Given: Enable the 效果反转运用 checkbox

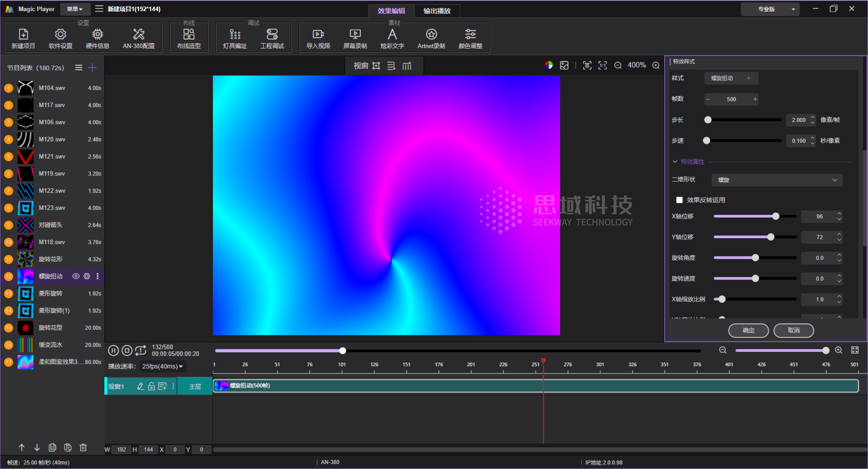Looking at the screenshot, I should click(679, 200).
